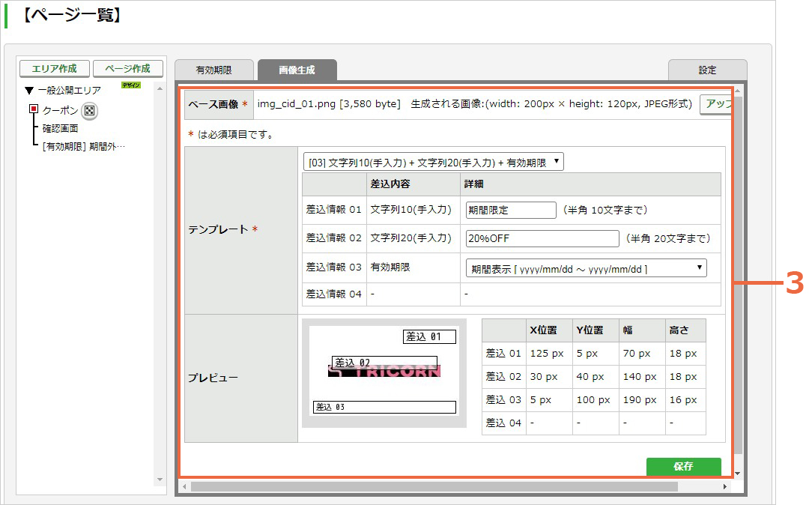Click the content panel scroll down arrow
The height and width of the screenshot is (505, 812).
(x=737, y=474)
